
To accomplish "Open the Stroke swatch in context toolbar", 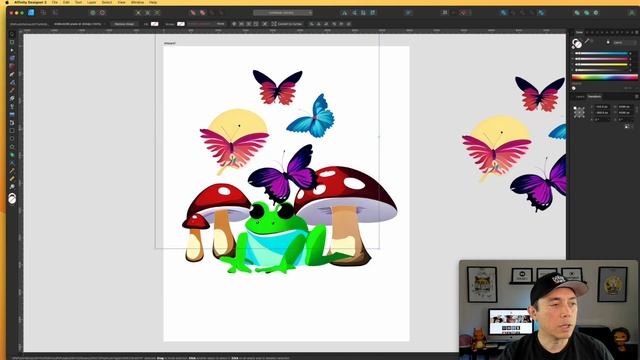I will click(x=181, y=24).
